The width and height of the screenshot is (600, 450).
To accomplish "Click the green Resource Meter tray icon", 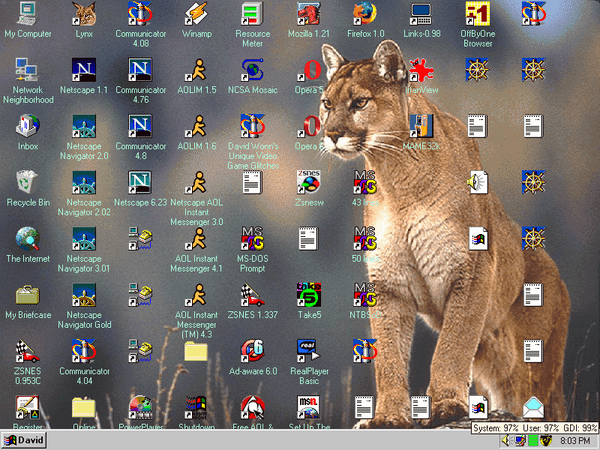I will (x=533, y=441).
